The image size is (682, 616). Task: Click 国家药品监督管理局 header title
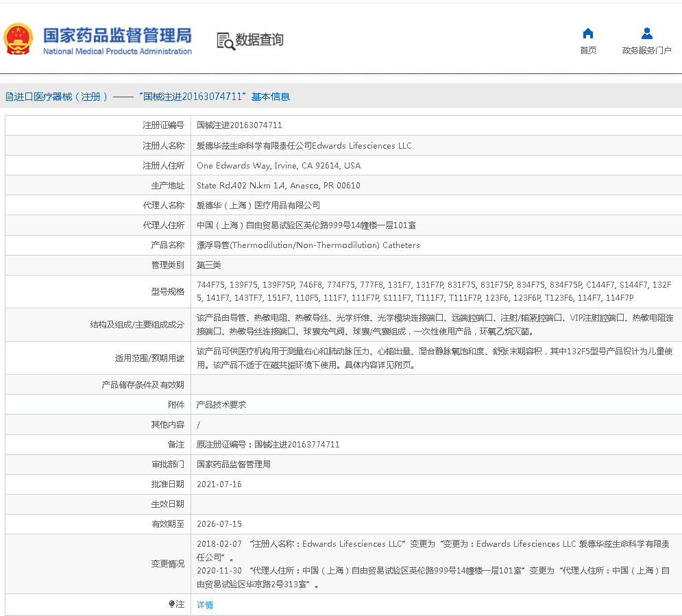[x=117, y=35]
